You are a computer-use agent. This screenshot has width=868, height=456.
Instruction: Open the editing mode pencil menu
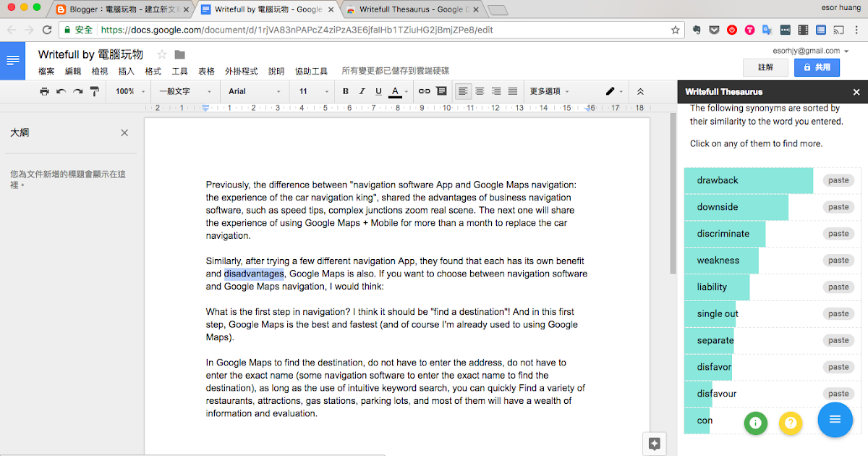(x=614, y=91)
